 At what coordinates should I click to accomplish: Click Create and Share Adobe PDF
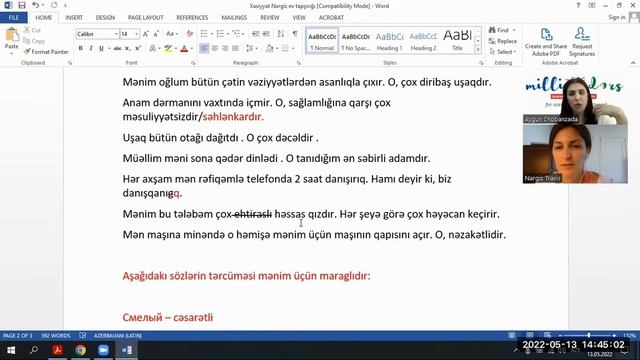(x=546, y=42)
